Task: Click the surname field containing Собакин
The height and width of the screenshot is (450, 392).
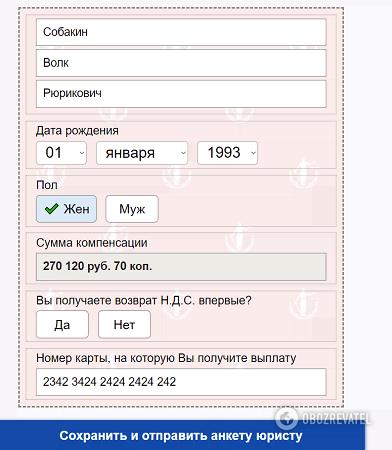Action: click(181, 32)
